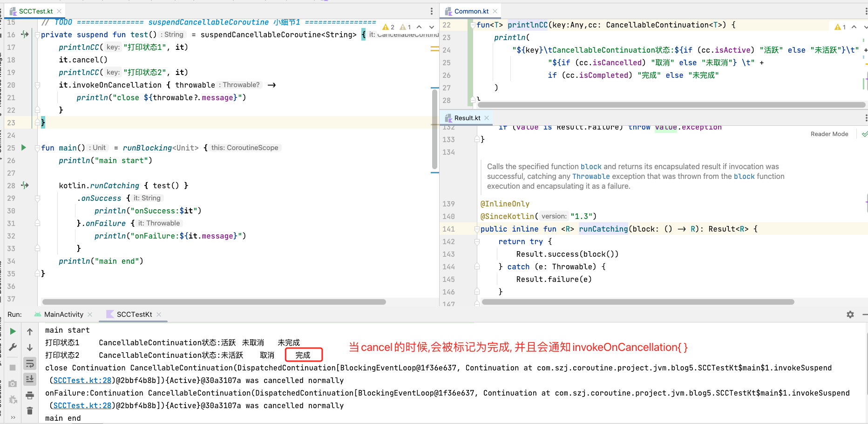Select SCCTestKt run tab
The height and width of the screenshot is (424, 868).
(134, 315)
